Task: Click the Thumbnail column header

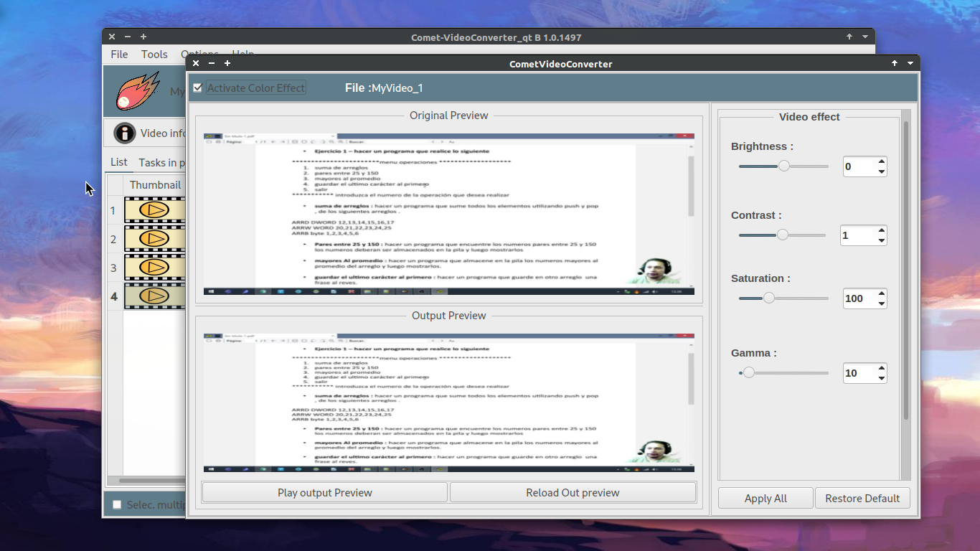Action: tap(155, 185)
